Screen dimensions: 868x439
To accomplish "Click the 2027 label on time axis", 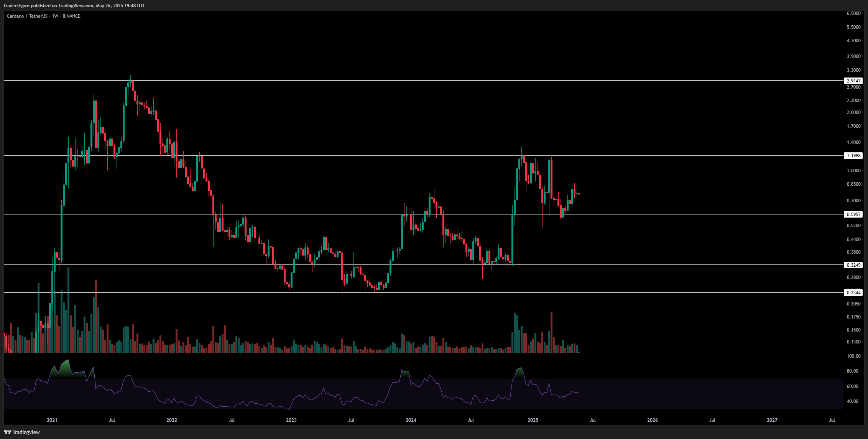I will pyautogui.click(x=772, y=420).
